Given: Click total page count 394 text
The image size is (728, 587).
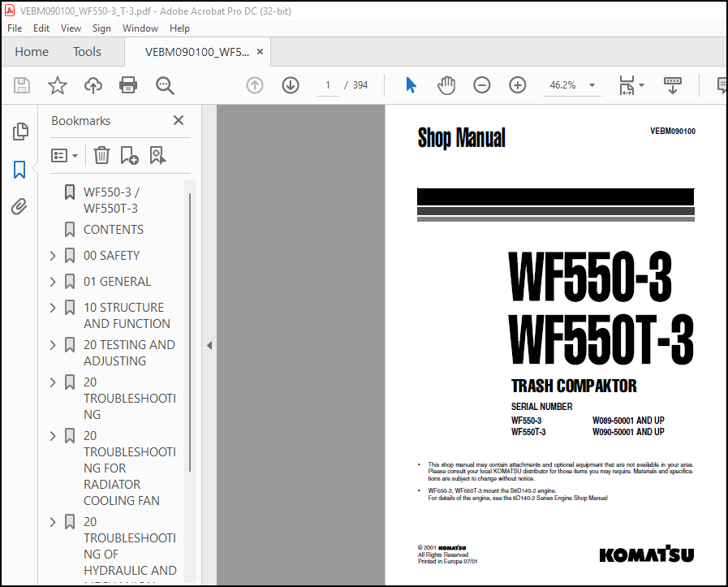Looking at the screenshot, I should pos(360,85).
